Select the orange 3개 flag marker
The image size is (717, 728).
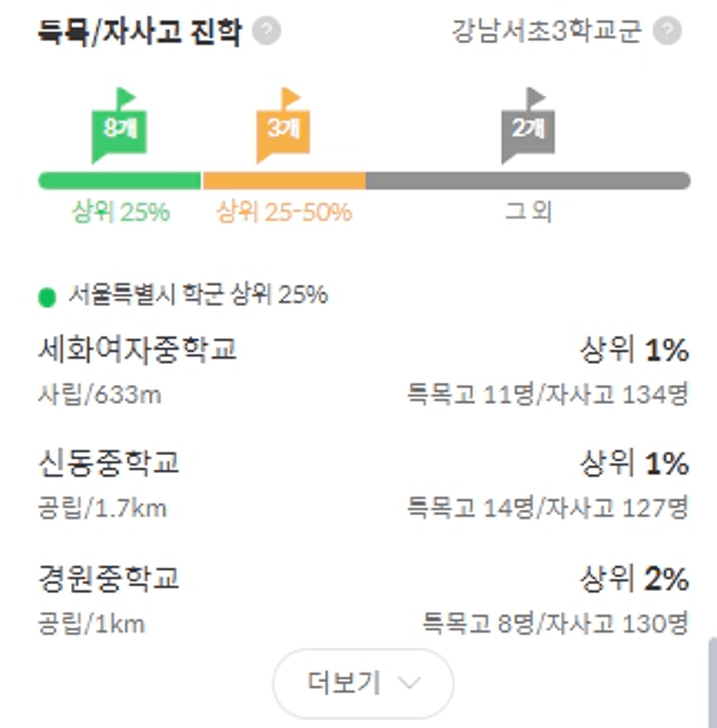coord(284,126)
